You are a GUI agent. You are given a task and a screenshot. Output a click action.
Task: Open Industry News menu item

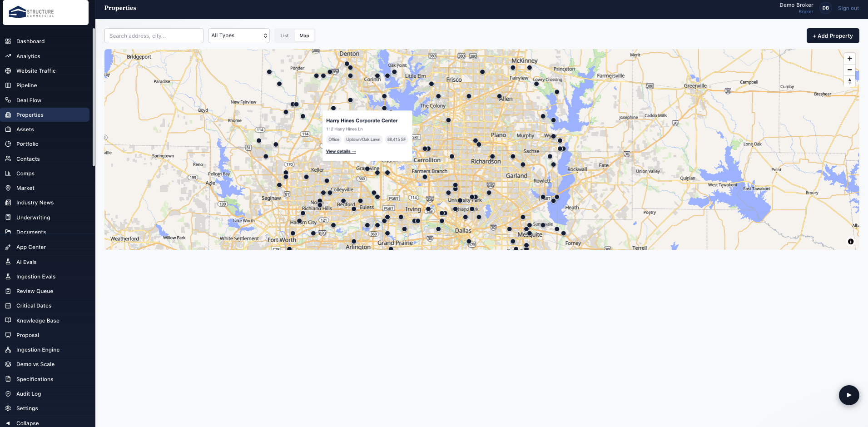[45, 203]
